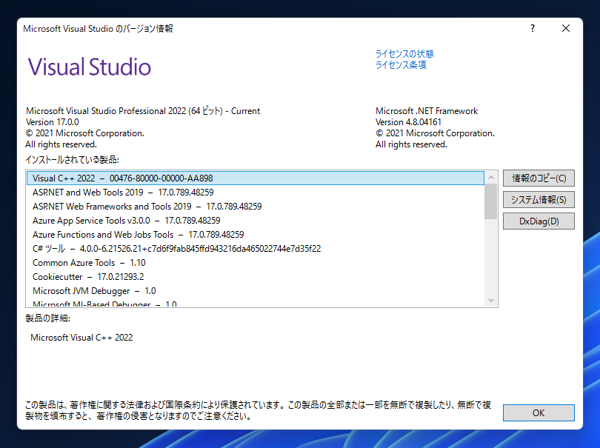The image size is (600, 448).
Task: Click the Version 17.0.0 text
Action: (x=52, y=122)
